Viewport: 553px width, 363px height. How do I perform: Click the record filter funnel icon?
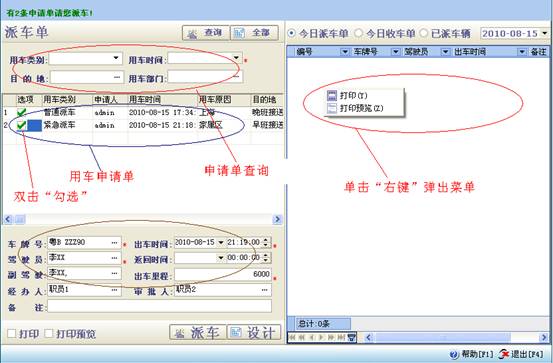pos(352,338)
